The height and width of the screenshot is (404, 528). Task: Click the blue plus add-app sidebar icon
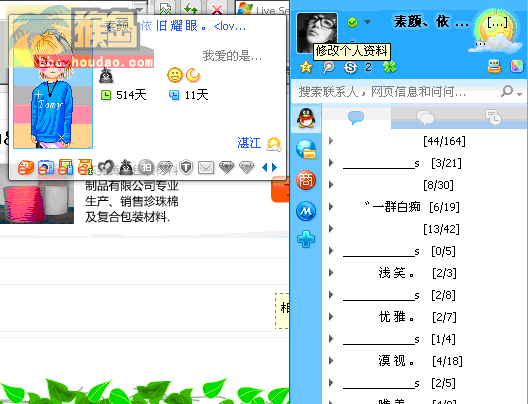[306, 239]
